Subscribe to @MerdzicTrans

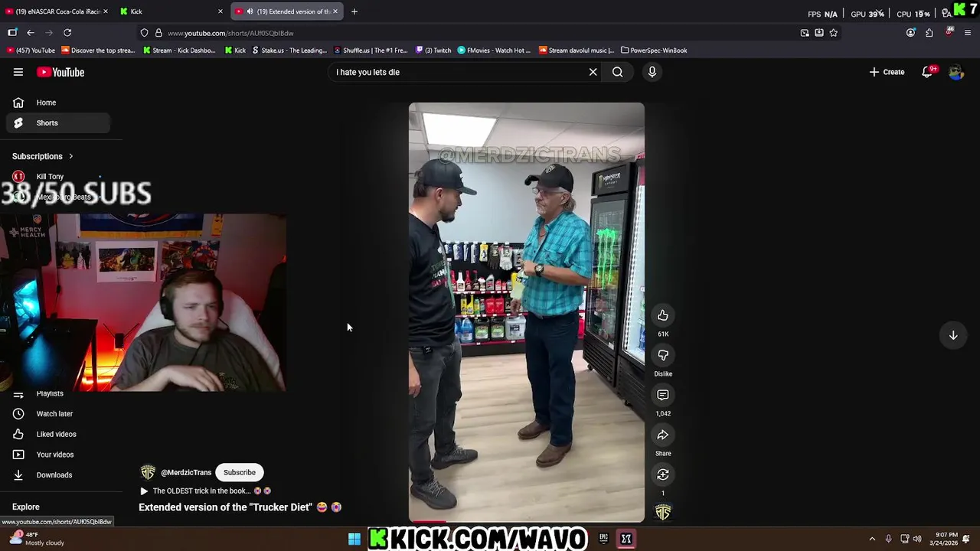tap(240, 472)
